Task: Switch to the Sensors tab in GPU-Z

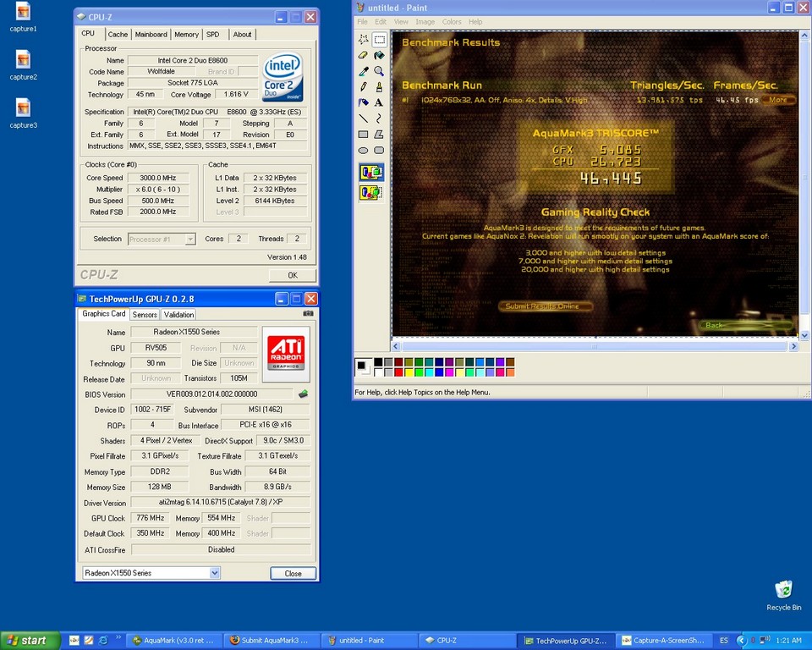Action: (x=145, y=315)
